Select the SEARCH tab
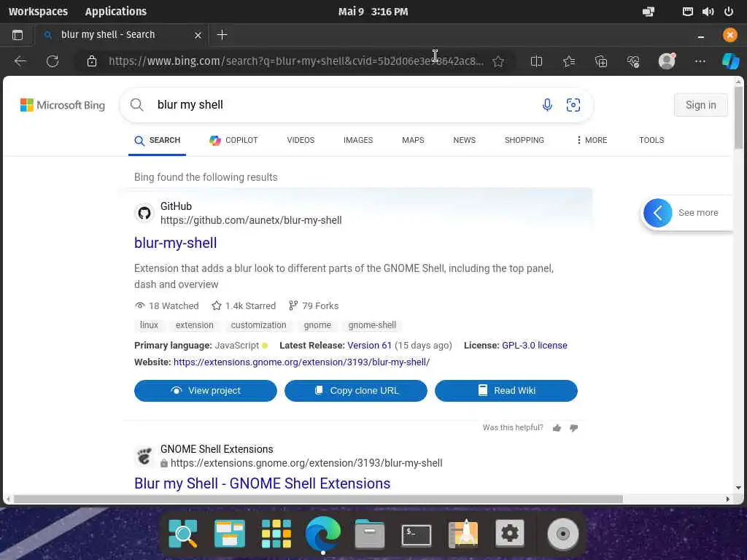 [x=158, y=140]
